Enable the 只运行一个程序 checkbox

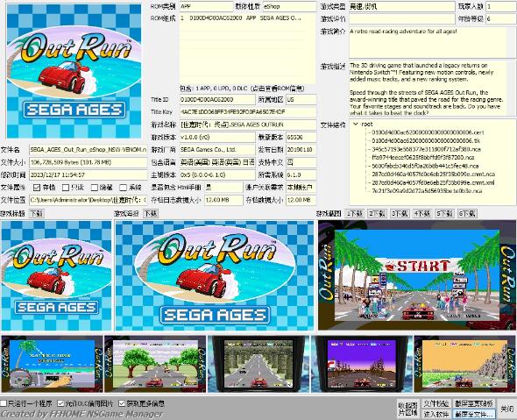(4, 403)
